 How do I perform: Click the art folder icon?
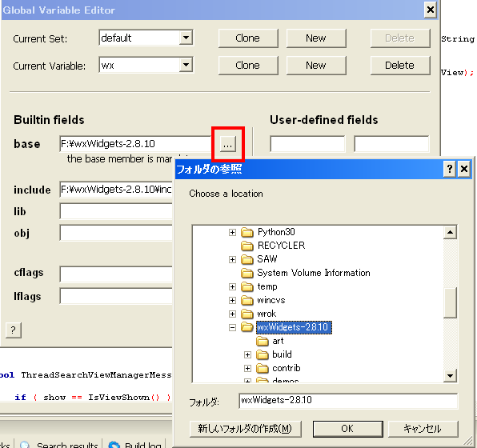pos(263,342)
